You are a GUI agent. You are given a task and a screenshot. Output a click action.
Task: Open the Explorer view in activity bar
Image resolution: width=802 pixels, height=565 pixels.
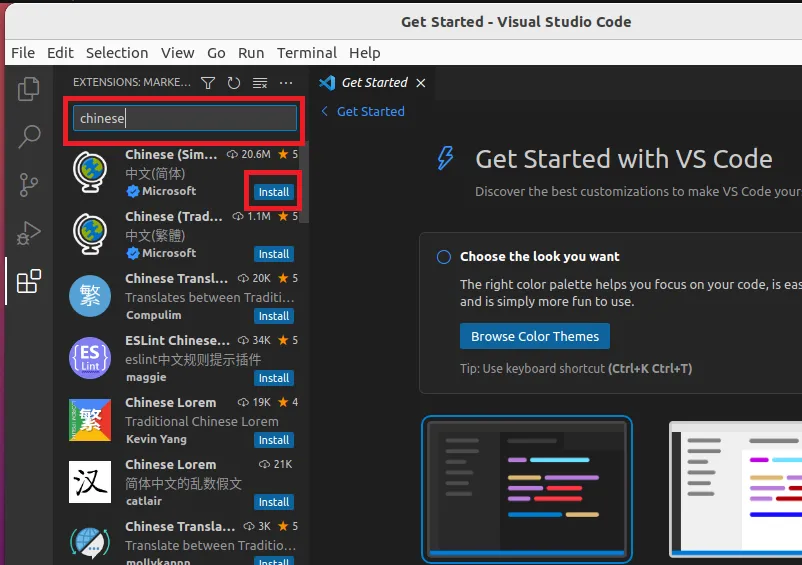(28, 89)
